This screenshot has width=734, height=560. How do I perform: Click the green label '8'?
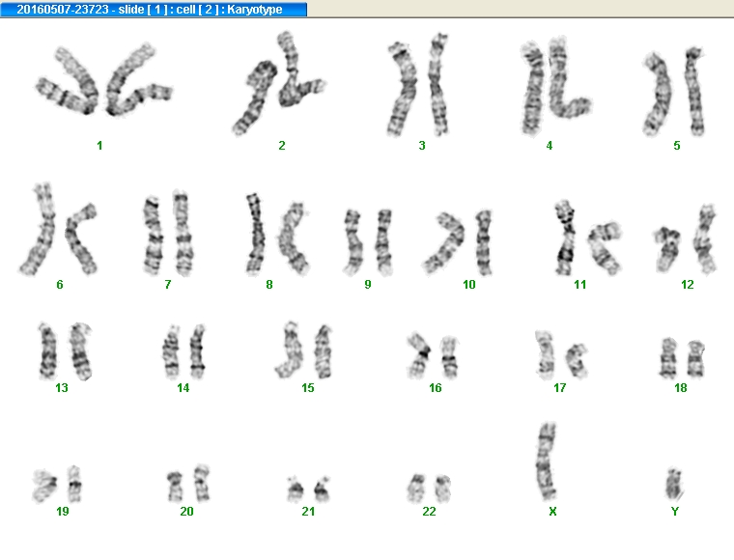[269, 285]
